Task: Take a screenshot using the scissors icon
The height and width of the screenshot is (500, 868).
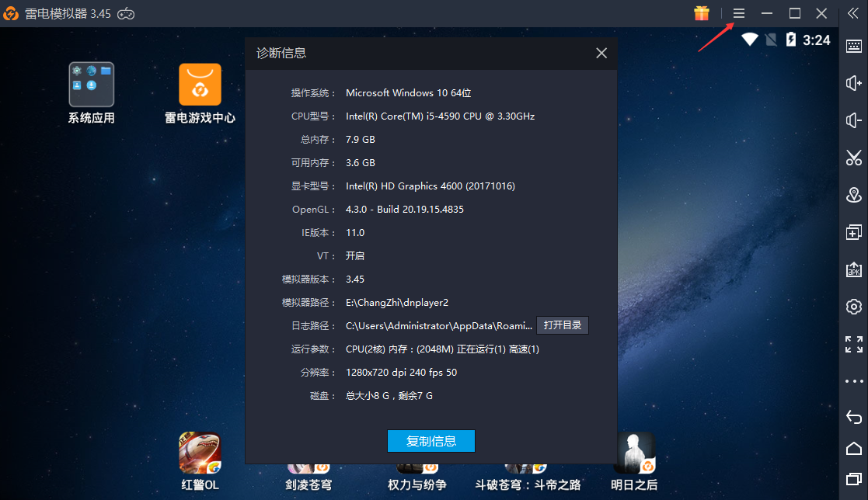Action: pyautogui.click(x=853, y=158)
